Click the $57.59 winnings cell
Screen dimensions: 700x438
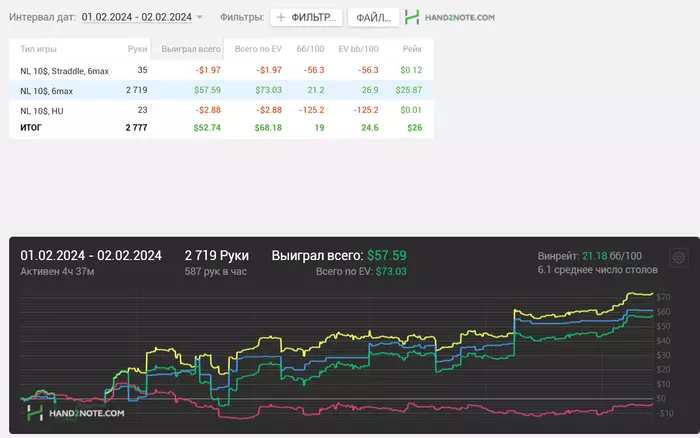tap(207, 90)
